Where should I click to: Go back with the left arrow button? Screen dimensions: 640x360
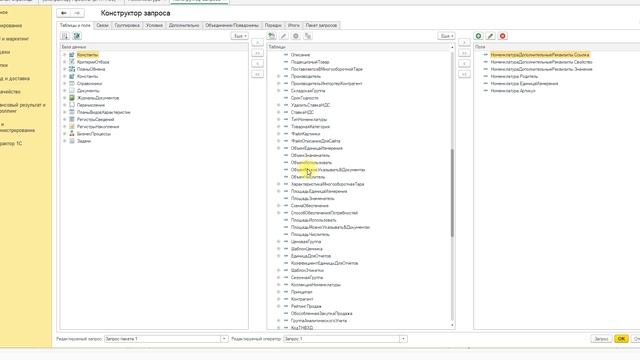coord(64,13)
